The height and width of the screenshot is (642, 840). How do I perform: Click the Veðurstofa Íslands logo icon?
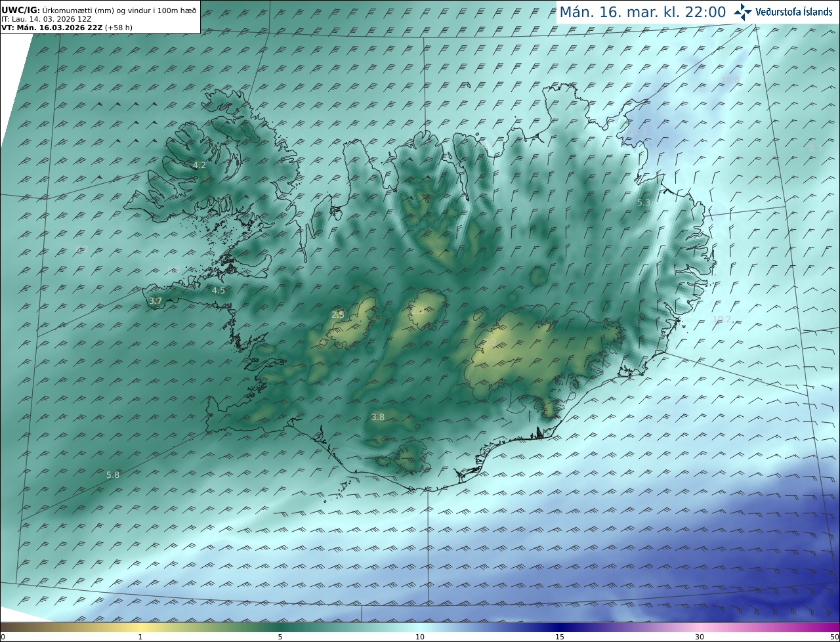coord(743,12)
